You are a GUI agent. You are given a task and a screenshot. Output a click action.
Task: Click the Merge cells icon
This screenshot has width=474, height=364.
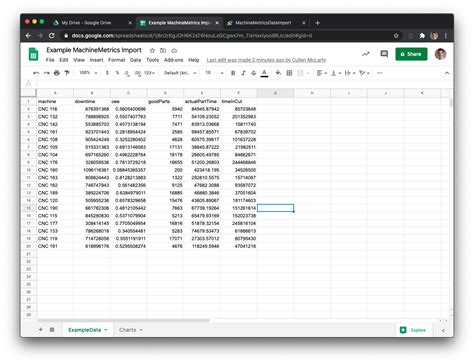(300, 73)
